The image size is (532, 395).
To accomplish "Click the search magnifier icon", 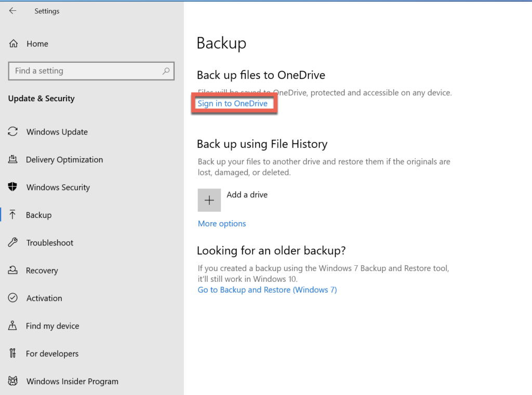I will click(x=166, y=71).
